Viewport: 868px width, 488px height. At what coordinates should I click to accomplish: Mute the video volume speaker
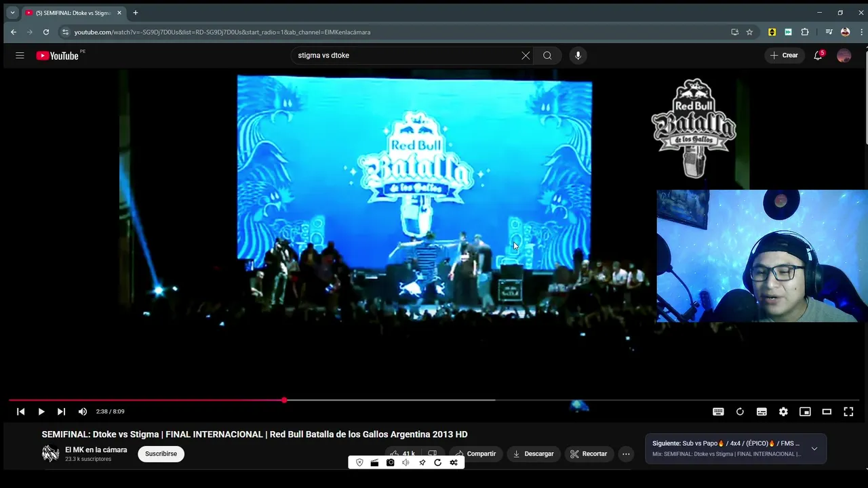(x=82, y=411)
